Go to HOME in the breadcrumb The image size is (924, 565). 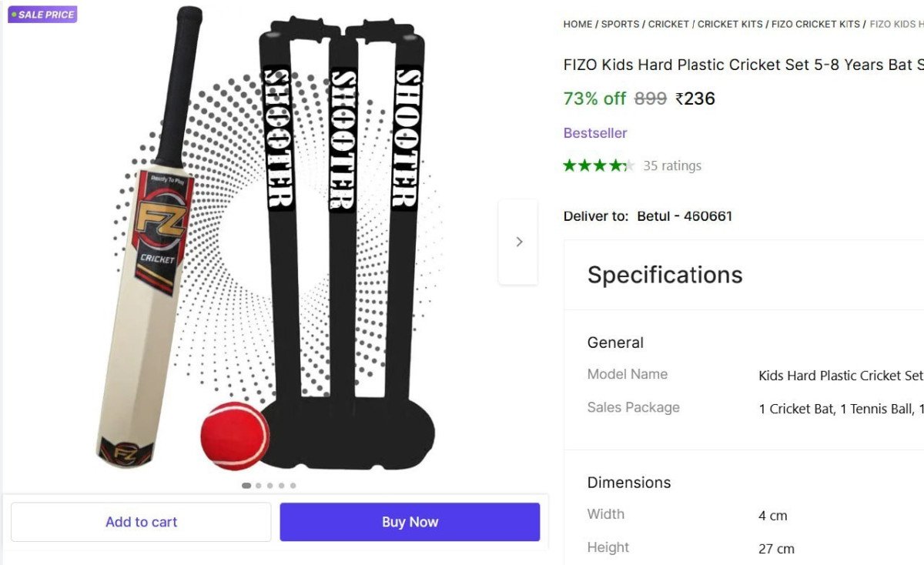coord(577,24)
